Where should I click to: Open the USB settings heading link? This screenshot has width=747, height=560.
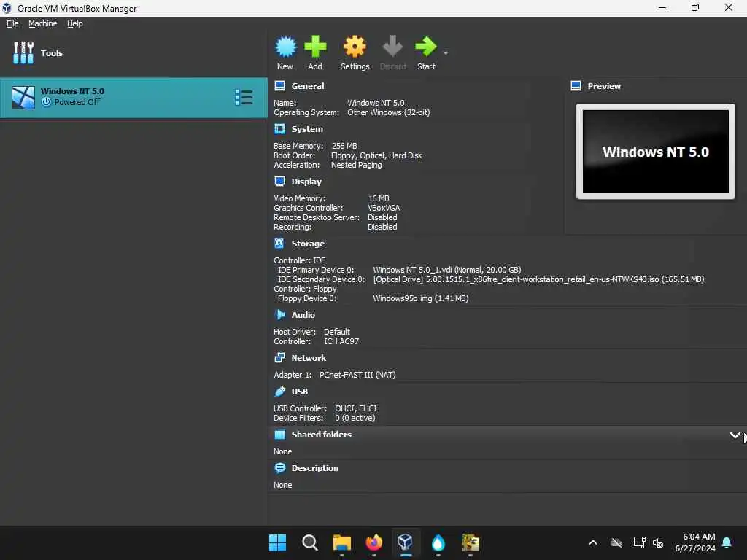coord(300,392)
